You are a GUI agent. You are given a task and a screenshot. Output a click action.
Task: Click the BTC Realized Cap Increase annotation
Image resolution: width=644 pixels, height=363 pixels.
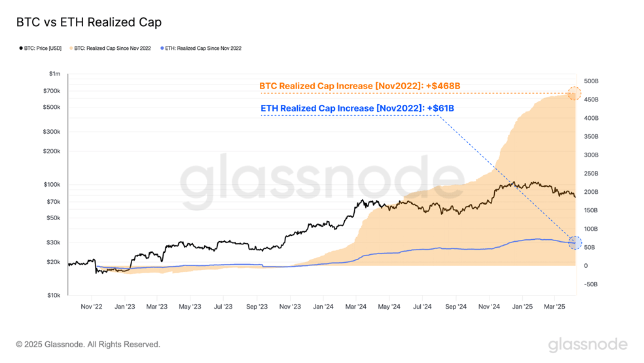[360, 86]
